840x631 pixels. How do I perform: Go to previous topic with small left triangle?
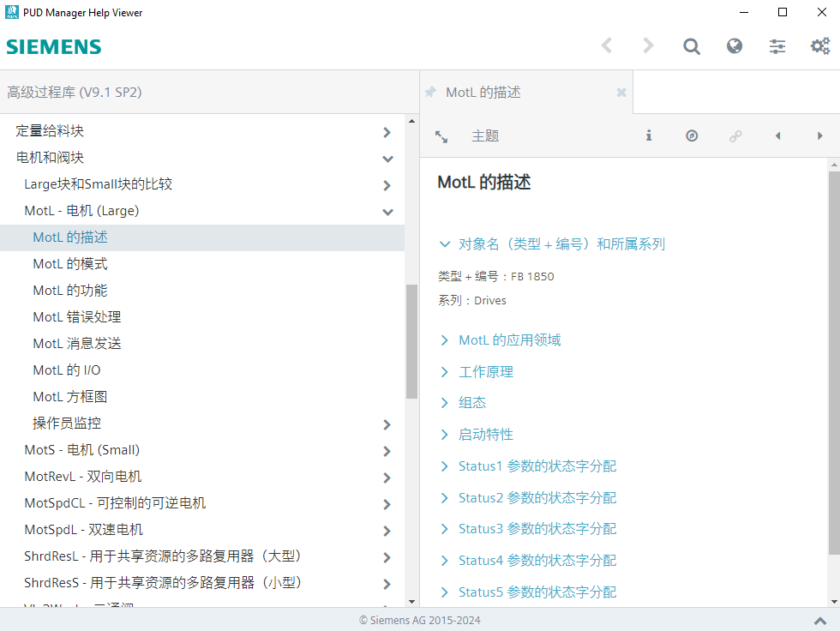tap(778, 136)
